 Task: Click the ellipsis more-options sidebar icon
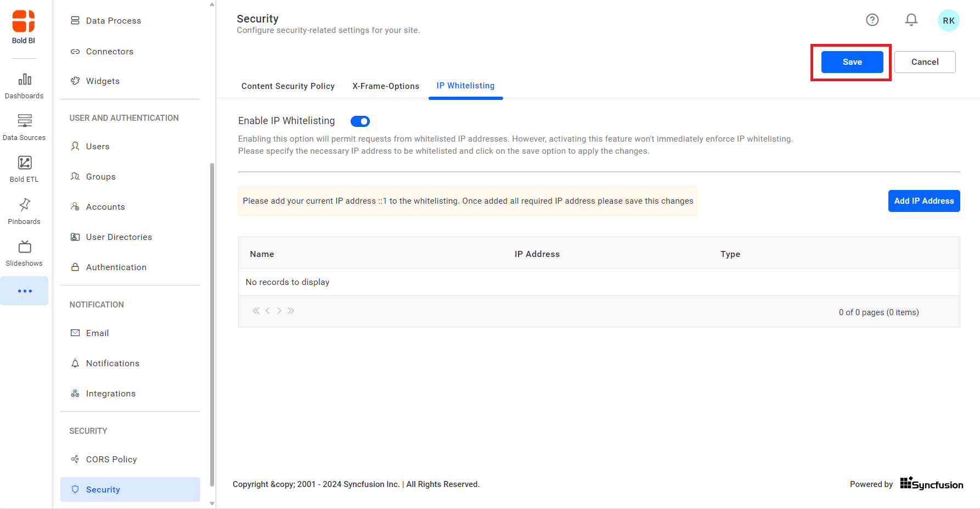click(24, 290)
